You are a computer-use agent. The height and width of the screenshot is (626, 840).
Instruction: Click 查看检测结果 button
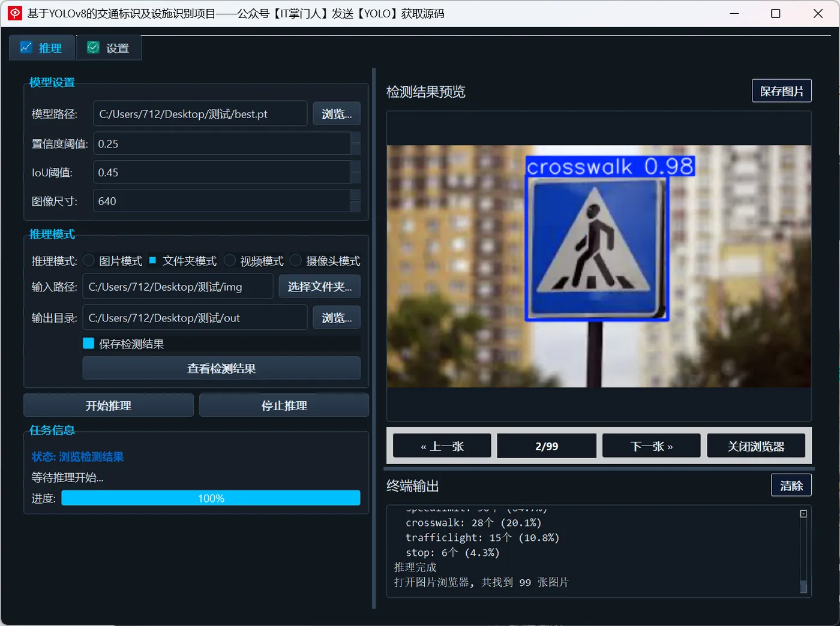(x=221, y=368)
